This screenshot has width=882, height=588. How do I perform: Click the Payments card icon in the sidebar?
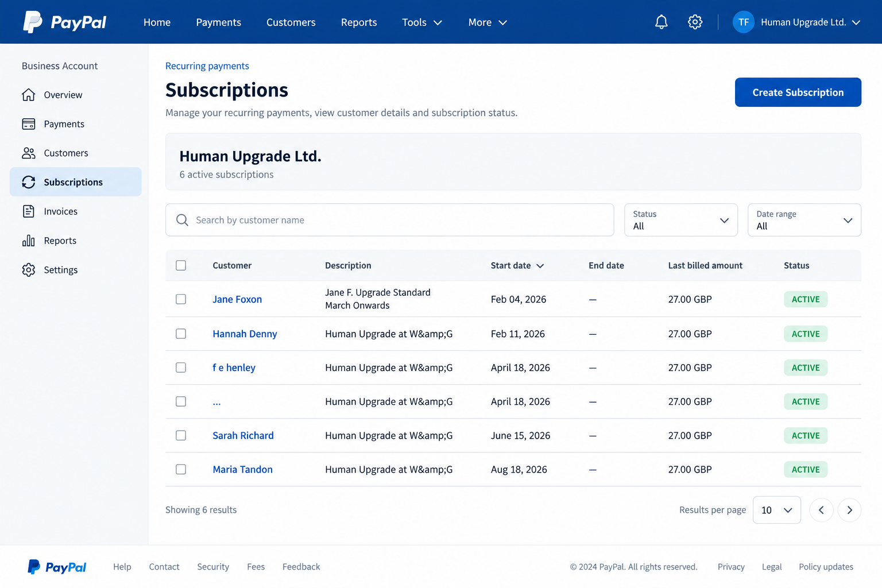coord(29,124)
